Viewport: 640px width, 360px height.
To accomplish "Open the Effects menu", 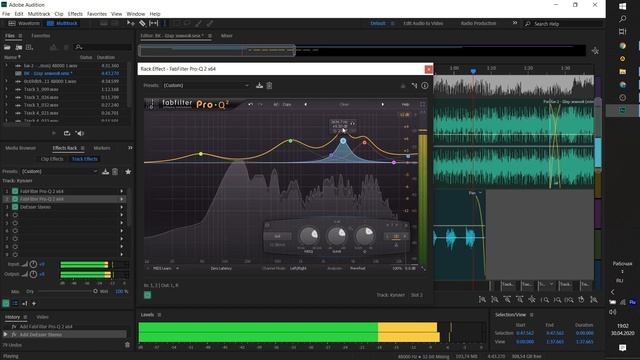I will 75,14.
